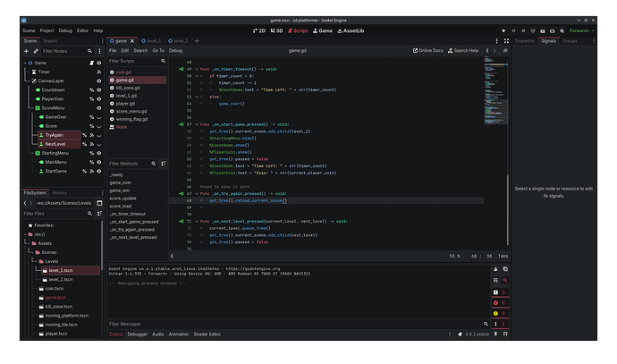Click the search icon in Filter Scripts

[x=162, y=60]
